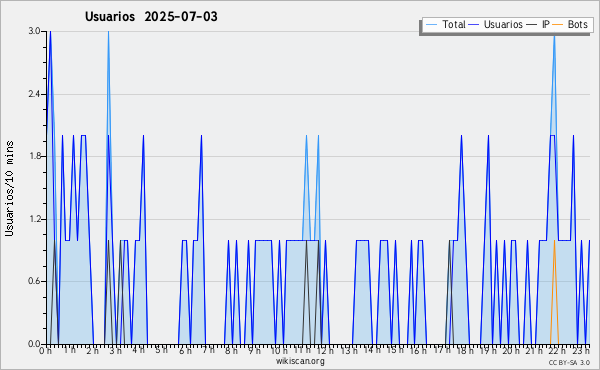Click the orange Bots legend line

[x=558, y=24]
